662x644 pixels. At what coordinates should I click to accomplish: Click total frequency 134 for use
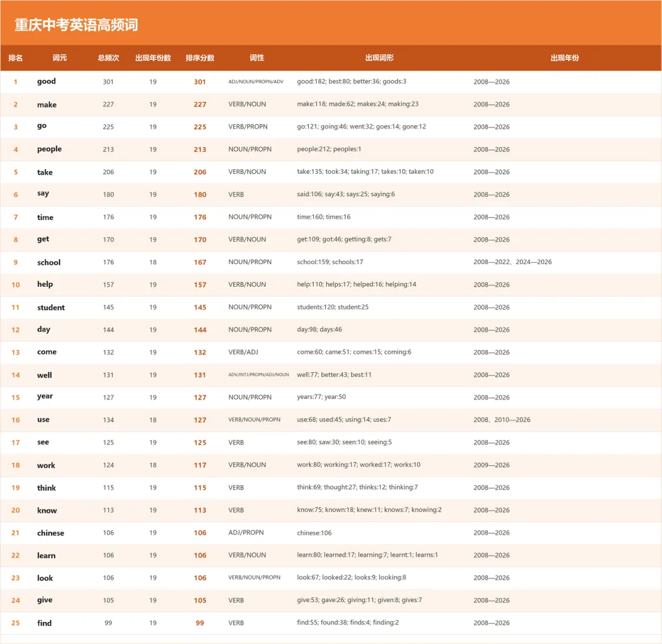point(108,420)
